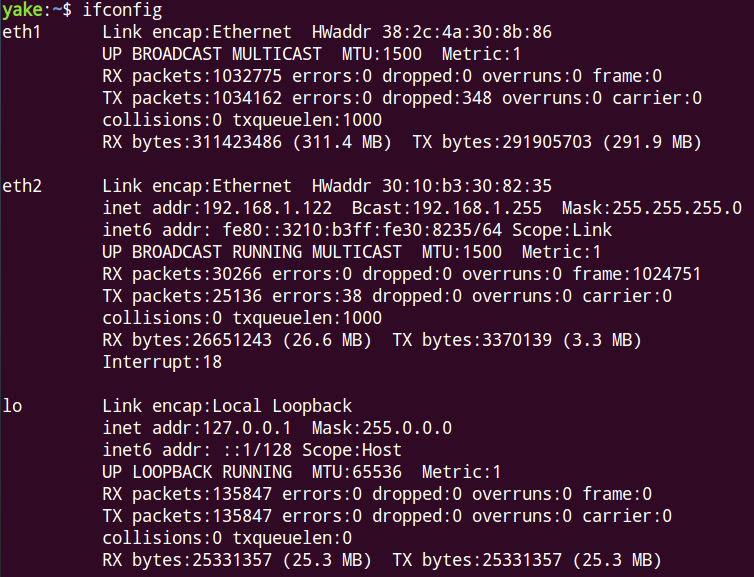Click the lo interface name
The image size is (754, 577).
pos(12,406)
